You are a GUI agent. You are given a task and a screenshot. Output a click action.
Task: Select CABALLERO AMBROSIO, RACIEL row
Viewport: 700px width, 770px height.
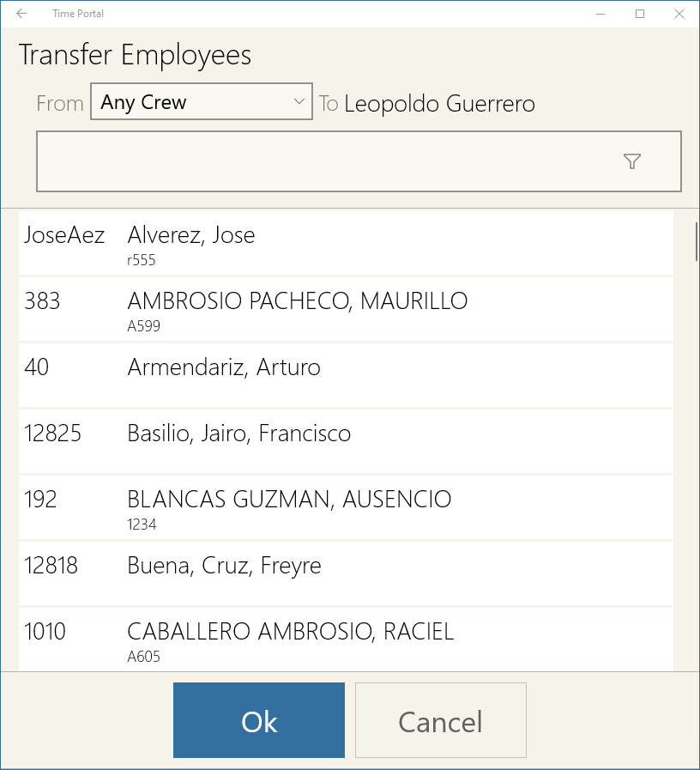(346, 640)
